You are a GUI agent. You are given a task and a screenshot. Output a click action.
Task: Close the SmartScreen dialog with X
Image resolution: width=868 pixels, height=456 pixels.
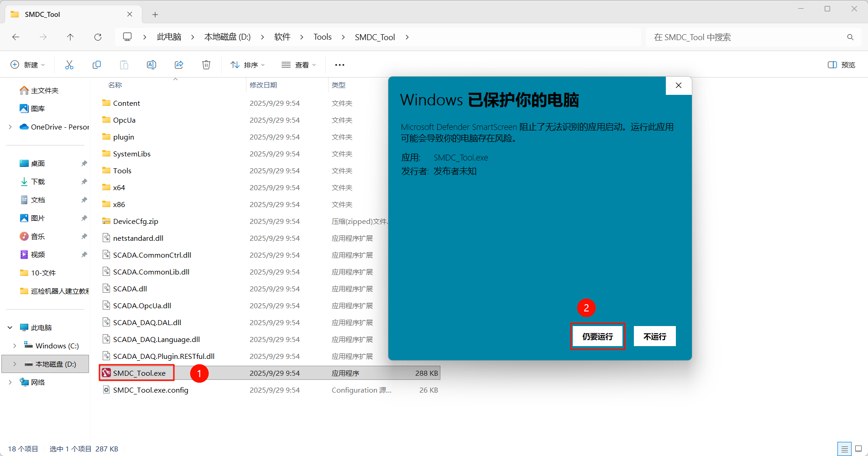[679, 85]
